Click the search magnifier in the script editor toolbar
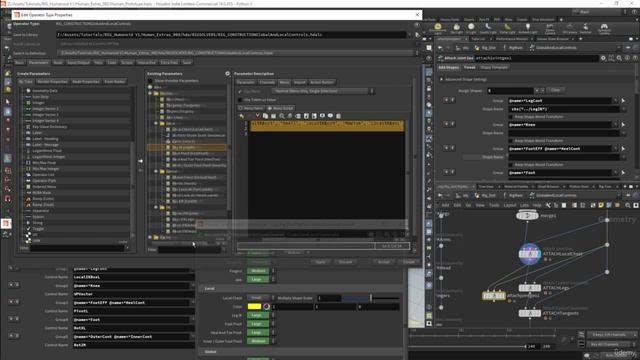640x360 pixels. (x=282, y=116)
